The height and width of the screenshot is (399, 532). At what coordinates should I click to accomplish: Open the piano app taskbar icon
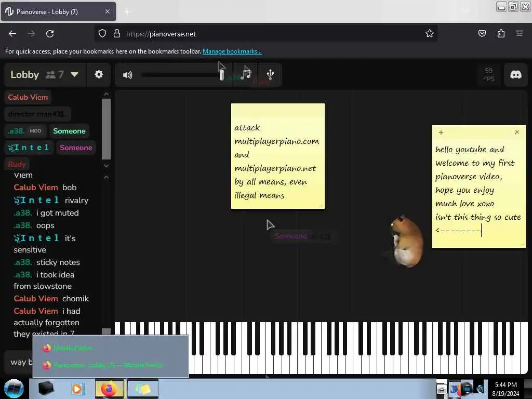click(46, 389)
